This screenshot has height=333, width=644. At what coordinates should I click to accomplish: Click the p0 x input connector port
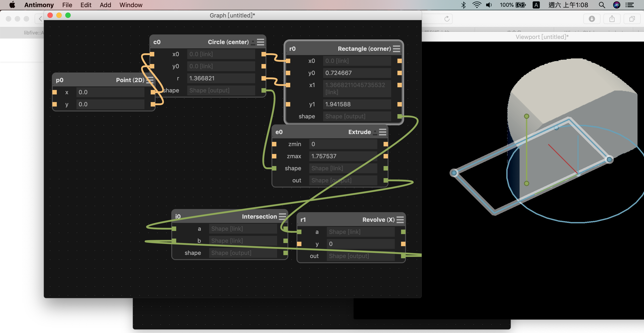[55, 92]
